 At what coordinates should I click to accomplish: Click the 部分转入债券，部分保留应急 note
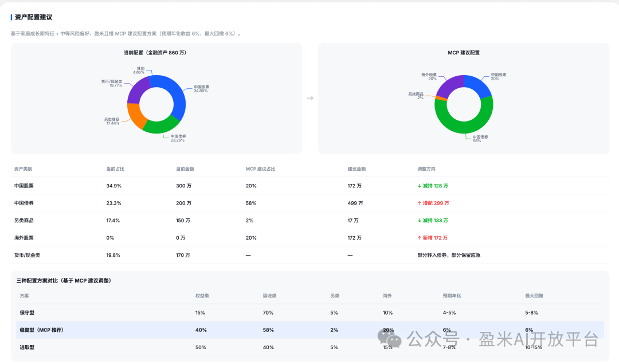[x=449, y=256]
